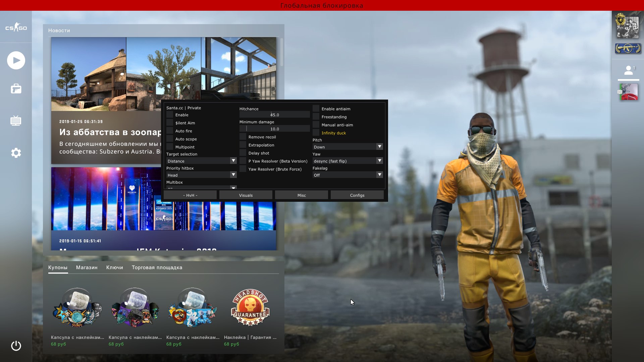Image resolution: width=644 pixels, height=362 pixels.
Task: Check the Enable antiaim box
Action: pos(316,109)
